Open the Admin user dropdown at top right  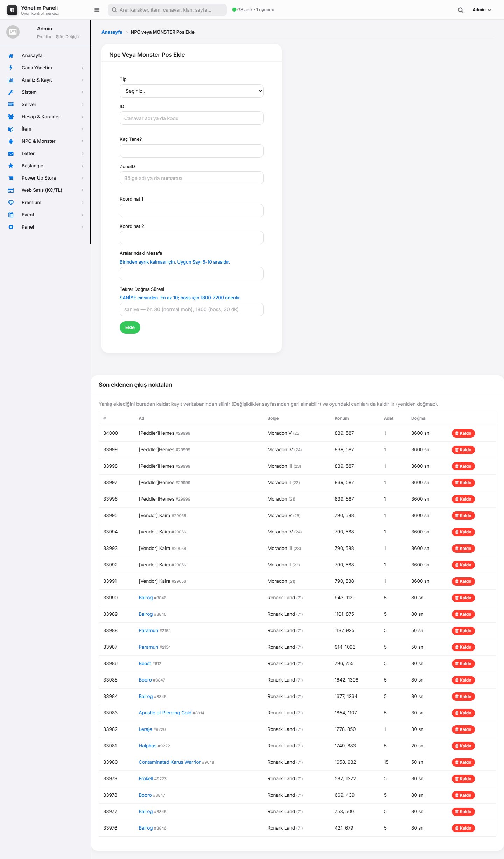point(482,10)
